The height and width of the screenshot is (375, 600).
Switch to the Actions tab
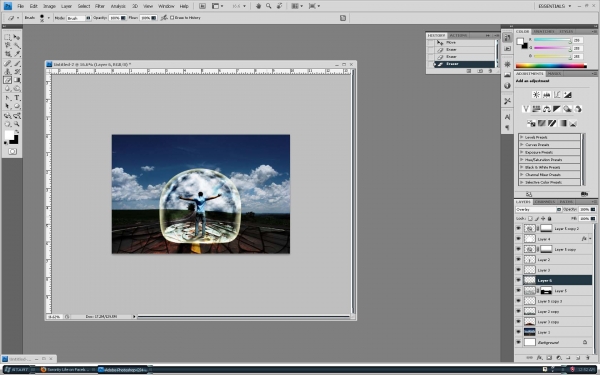pos(458,35)
